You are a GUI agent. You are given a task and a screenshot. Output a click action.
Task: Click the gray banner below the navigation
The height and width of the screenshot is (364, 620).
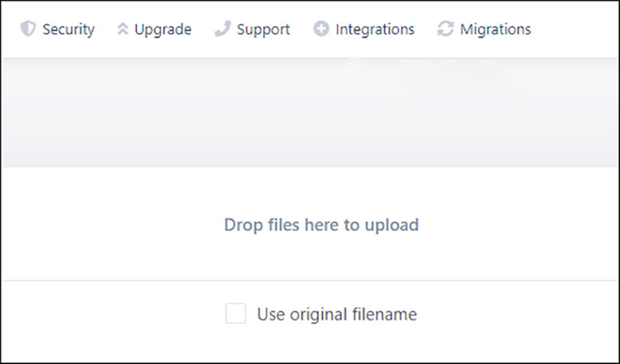tap(310, 114)
